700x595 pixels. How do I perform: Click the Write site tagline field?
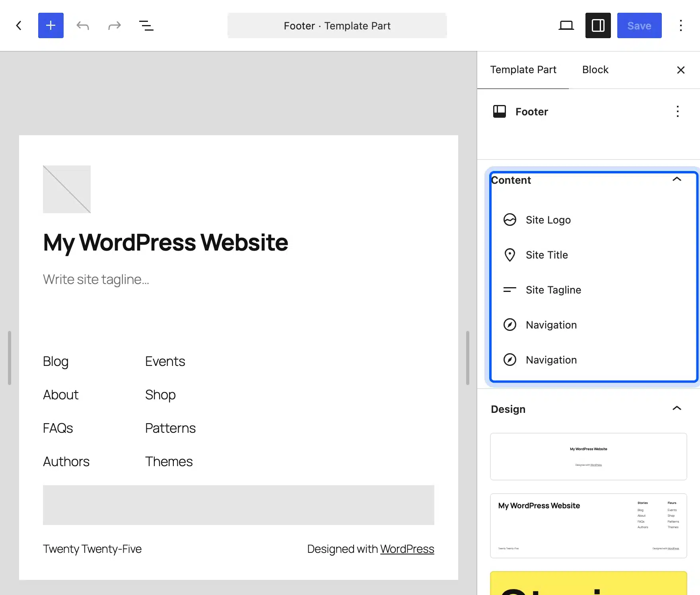(96, 280)
